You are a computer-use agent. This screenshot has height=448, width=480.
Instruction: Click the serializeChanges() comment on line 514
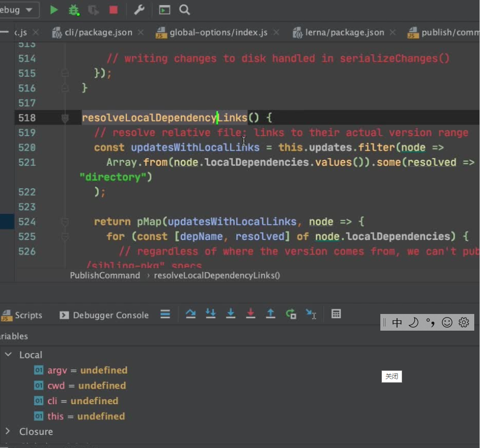tap(394, 58)
